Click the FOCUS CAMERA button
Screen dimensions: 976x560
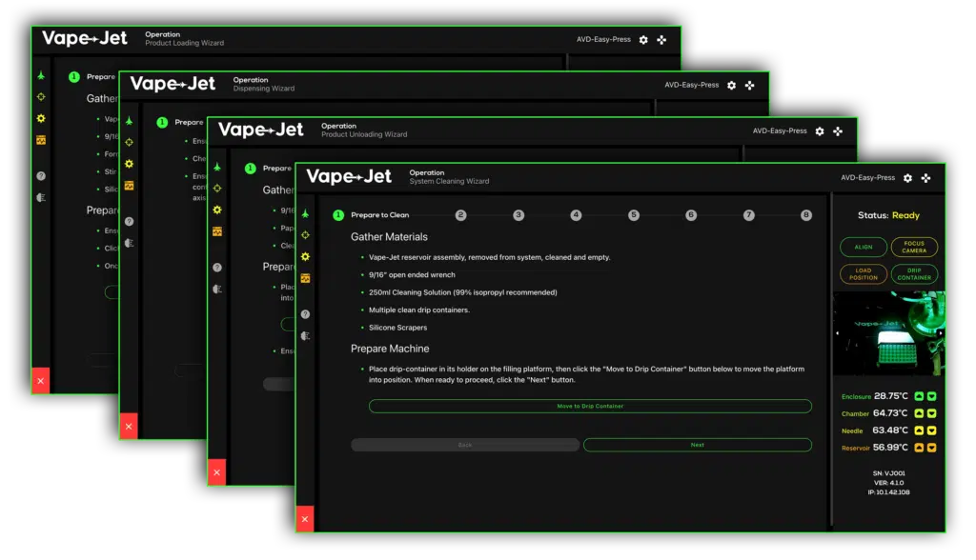[x=914, y=247]
